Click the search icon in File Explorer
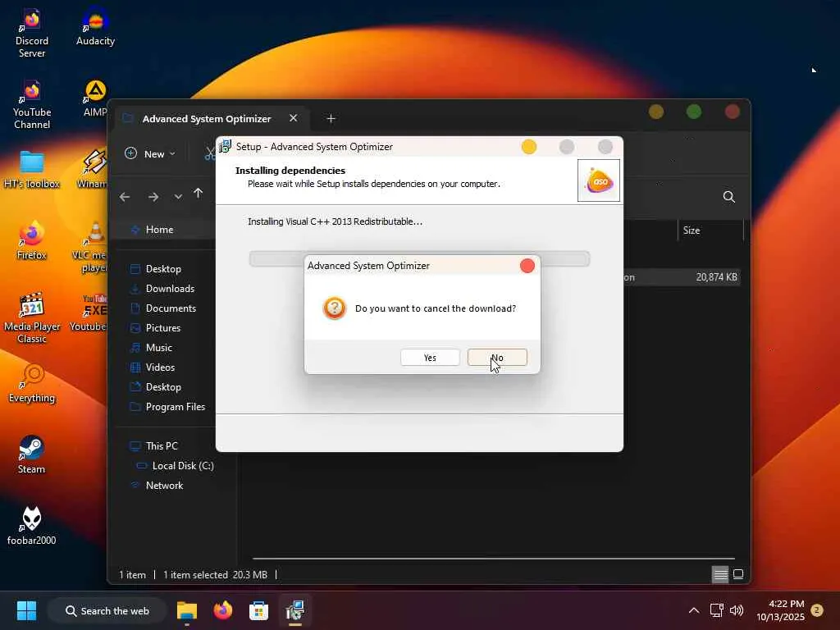 (728, 197)
